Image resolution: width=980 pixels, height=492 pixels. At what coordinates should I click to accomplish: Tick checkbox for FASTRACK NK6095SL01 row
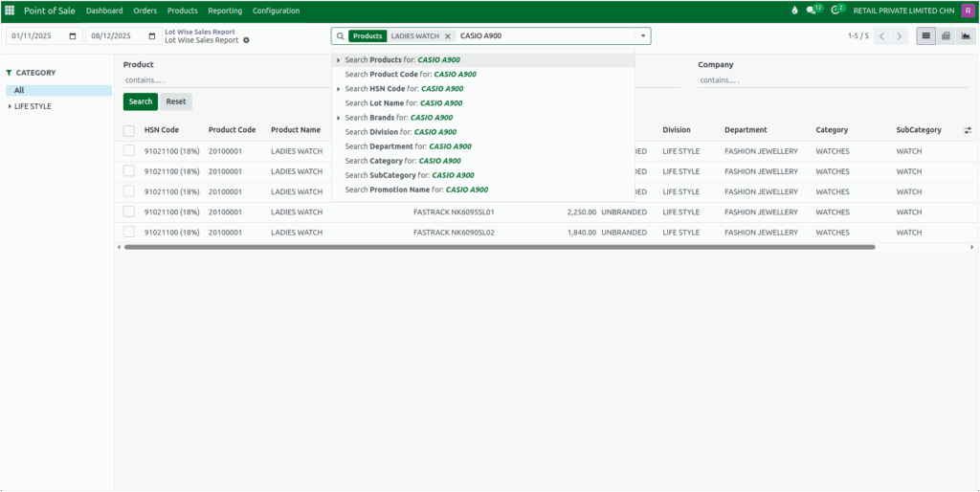coord(129,212)
